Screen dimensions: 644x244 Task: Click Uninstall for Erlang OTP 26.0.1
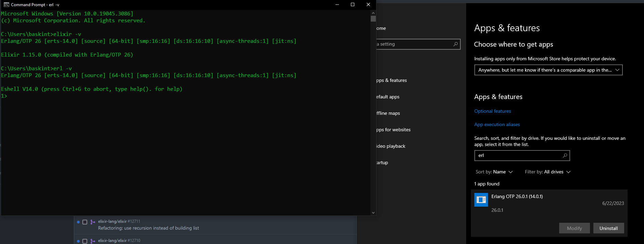[x=608, y=228]
